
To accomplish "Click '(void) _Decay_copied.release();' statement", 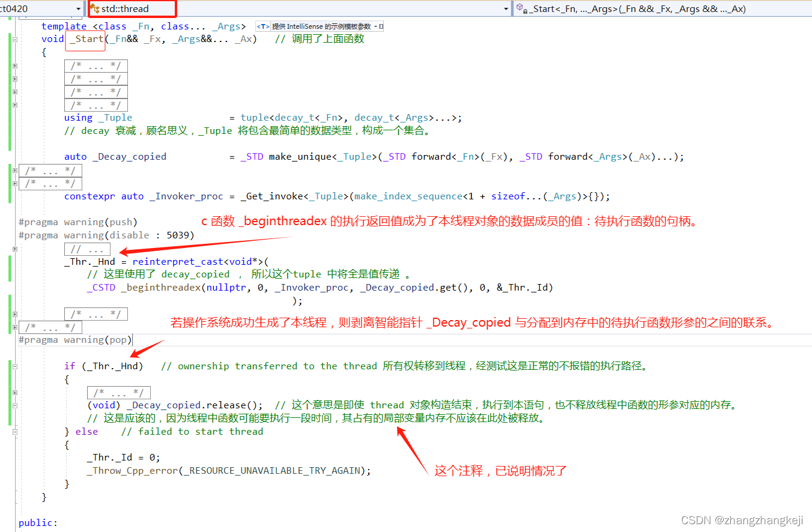I will pyautogui.click(x=175, y=405).
